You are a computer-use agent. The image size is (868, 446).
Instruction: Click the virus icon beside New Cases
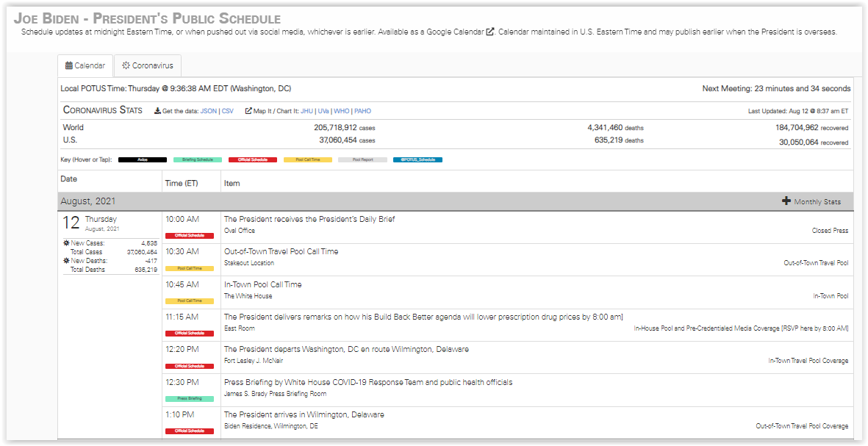[66, 243]
